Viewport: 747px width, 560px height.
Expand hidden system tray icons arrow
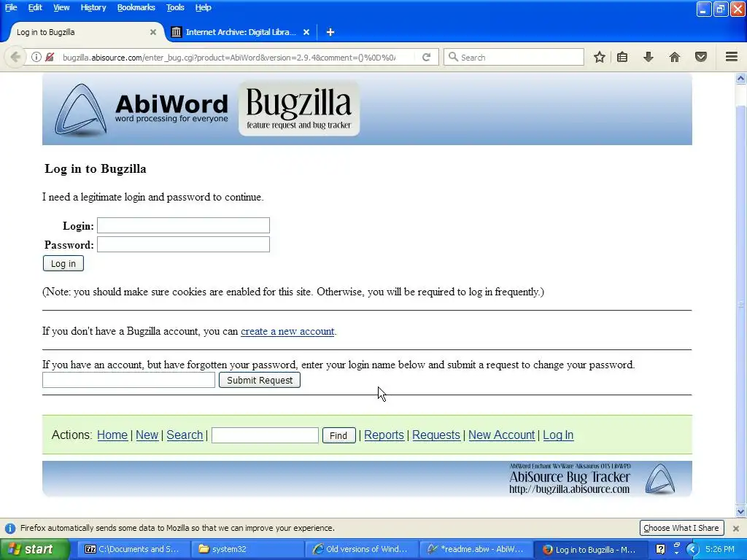pyautogui.click(x=692, y=549)
